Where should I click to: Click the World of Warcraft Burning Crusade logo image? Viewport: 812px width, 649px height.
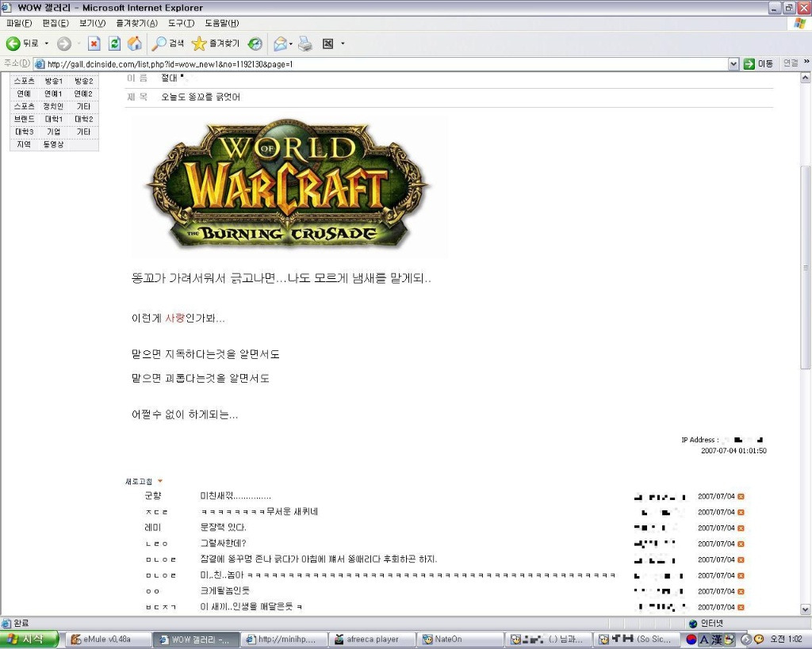click(289, 187)
